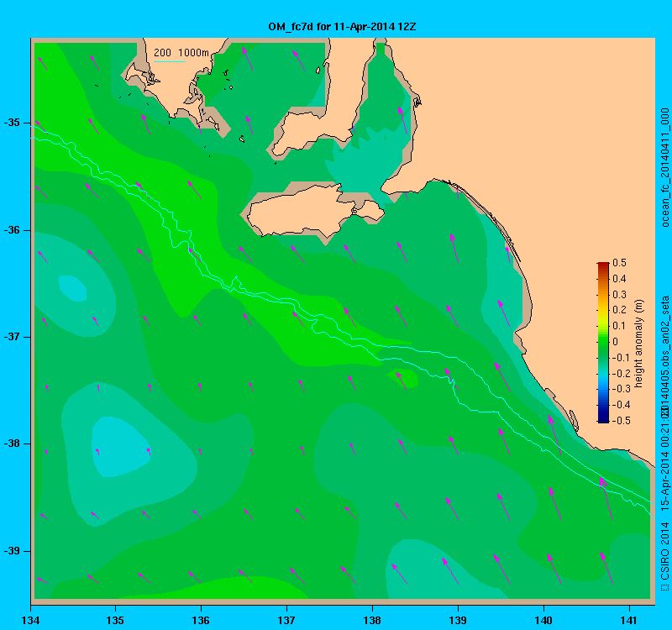Click the 200 1000m depth contour legend text
This screenshot has height=630, width=672.
(x=181, y=53)
